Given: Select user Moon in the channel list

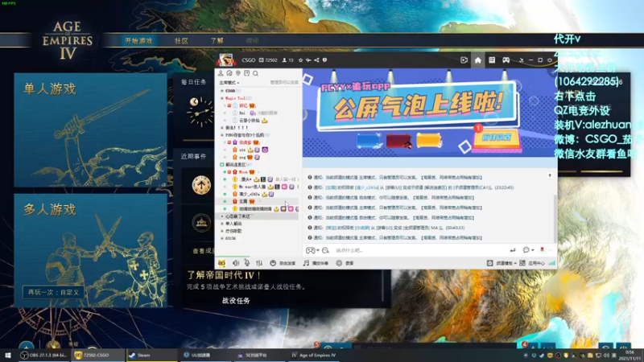Looking at the screenshot, I should coord(244,172).
